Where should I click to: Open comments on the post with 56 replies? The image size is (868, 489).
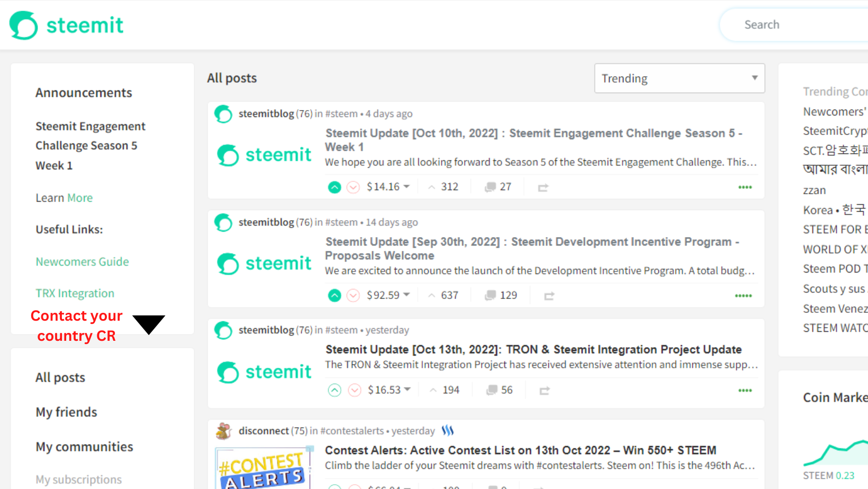click(500, 390)
